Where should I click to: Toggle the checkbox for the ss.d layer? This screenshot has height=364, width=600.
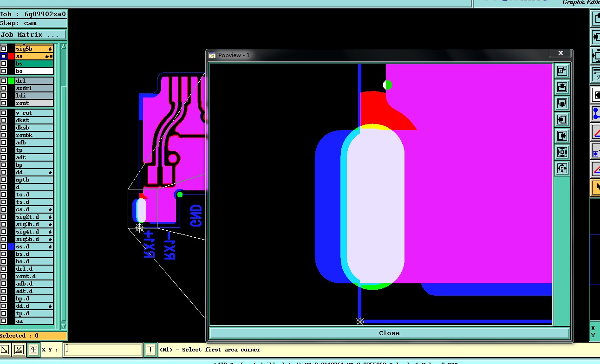pos(4,247)
